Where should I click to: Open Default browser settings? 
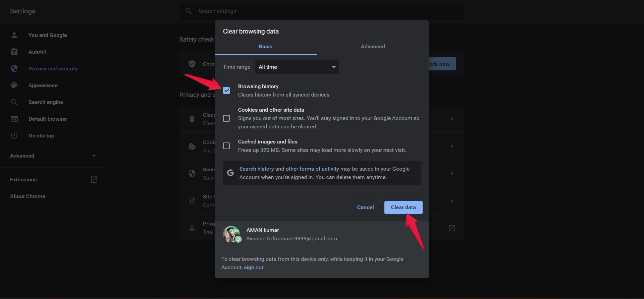coord(48,119)
